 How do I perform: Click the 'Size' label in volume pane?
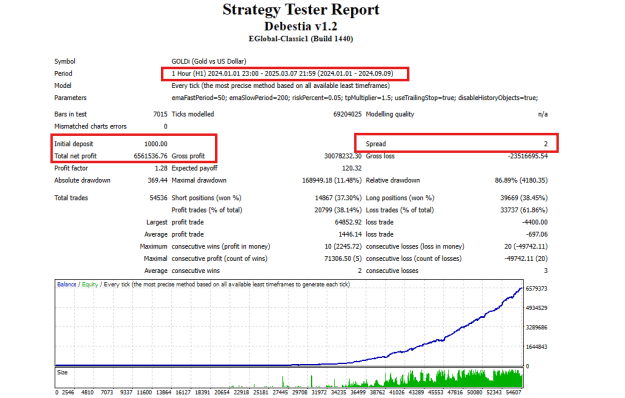click(62, 373)
